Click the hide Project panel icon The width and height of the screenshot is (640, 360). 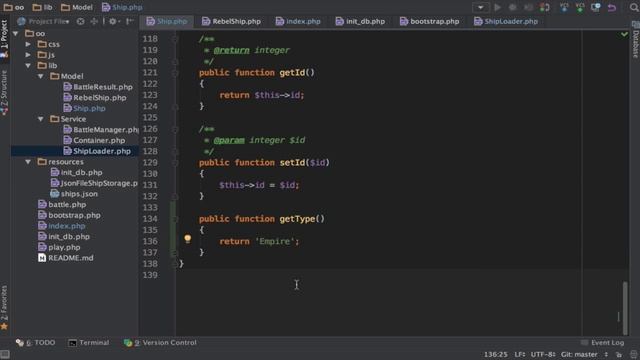coord(129,21)
